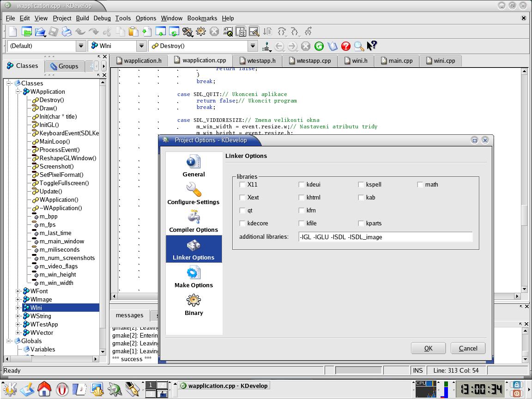The height and width of the screenshot is (399, 532).
Task: Click the fountain pen icon in the panel
Action: click(x=133, y=389)
